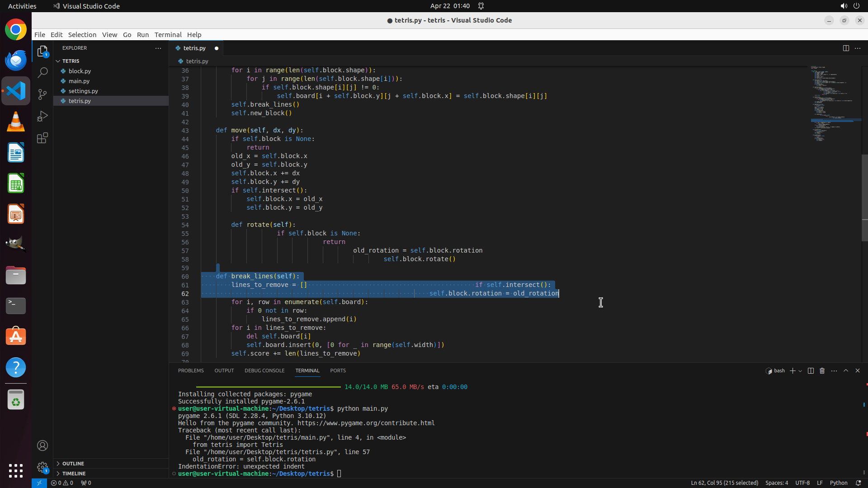Open the Terminal menu
The image size is (868, 488).
(168, 35)
